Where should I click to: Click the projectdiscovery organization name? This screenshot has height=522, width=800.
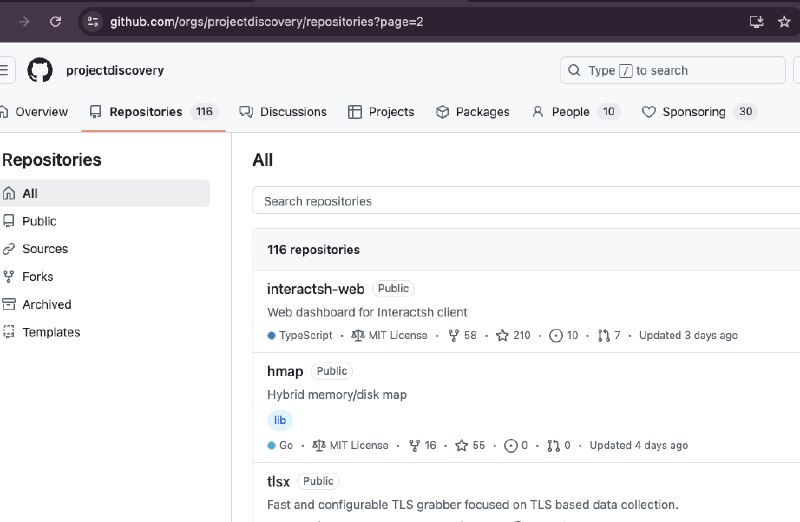tap(115, 70)
